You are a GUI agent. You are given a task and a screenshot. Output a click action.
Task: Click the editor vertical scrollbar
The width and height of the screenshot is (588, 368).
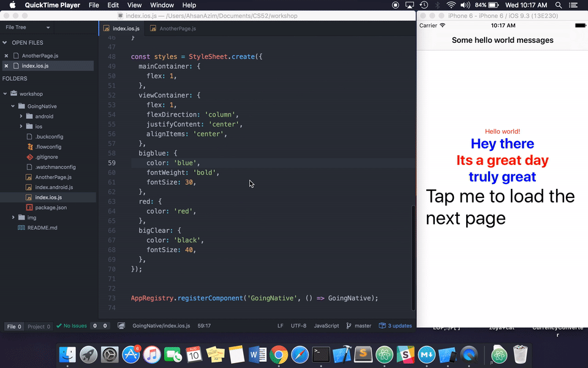point(413,257)
